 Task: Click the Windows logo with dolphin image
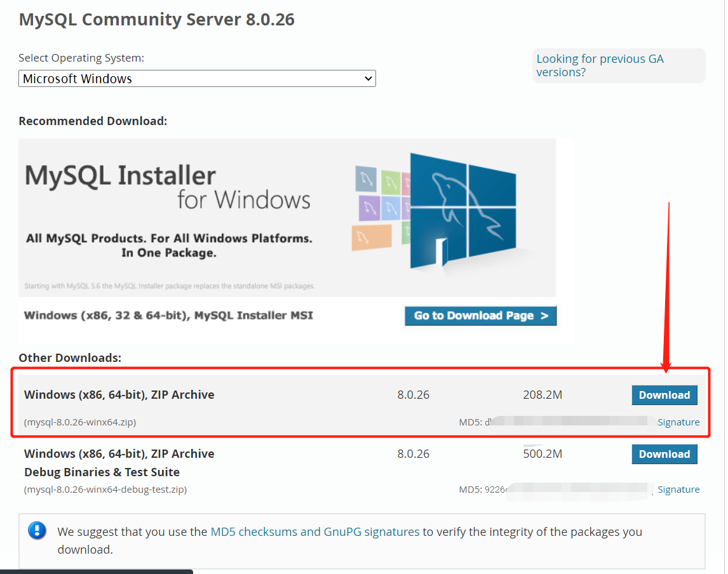(x=463, y=211)
